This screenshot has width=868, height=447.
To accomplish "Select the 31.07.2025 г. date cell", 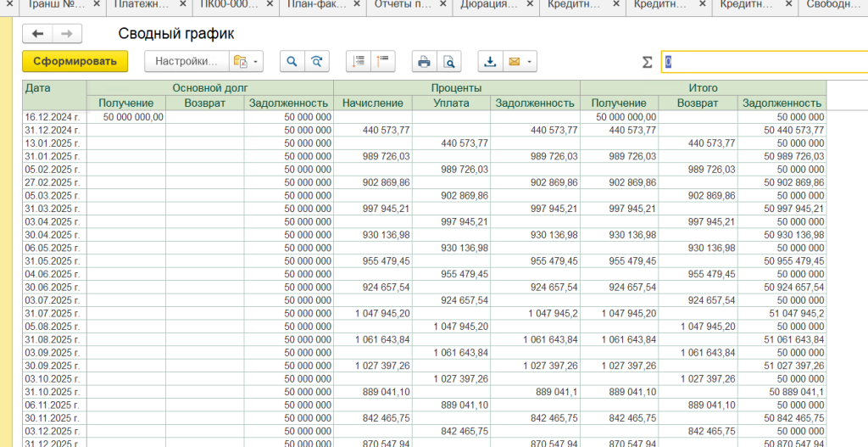I will coord(55,313).
